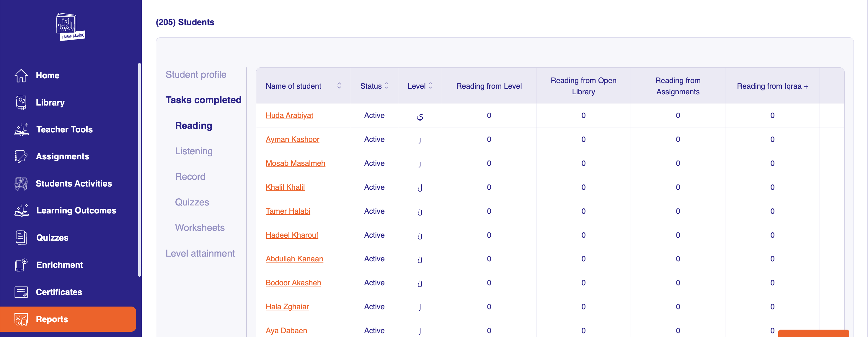Click the Certificates icon
This screenshot has width=868, height=337.
tap(21, 292)
